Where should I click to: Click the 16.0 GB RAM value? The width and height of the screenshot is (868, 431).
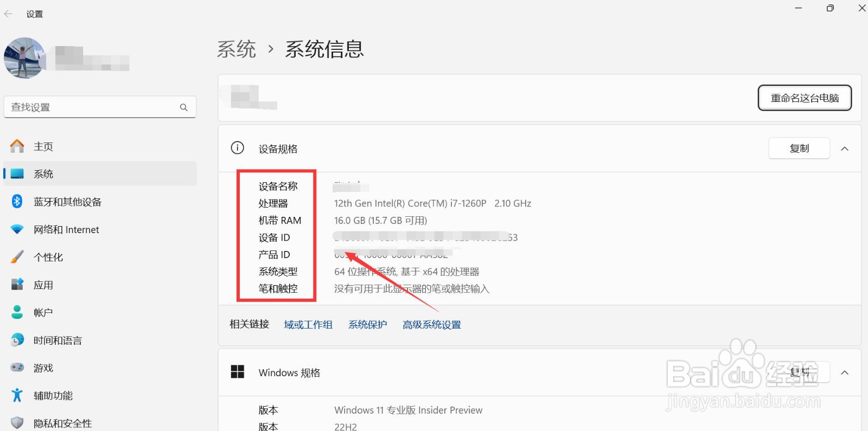pos(380,221)
